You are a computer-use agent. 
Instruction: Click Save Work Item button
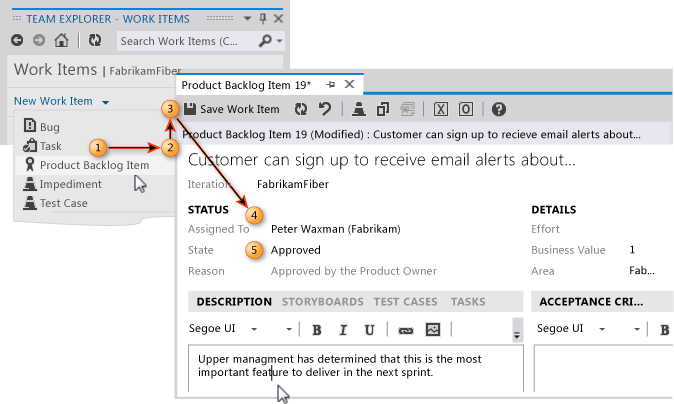click(232, 109)
